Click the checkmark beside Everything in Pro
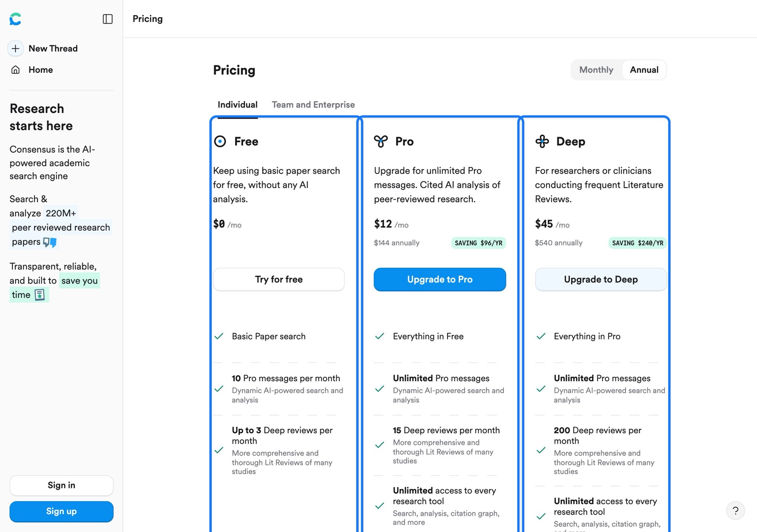 [541, 336]
